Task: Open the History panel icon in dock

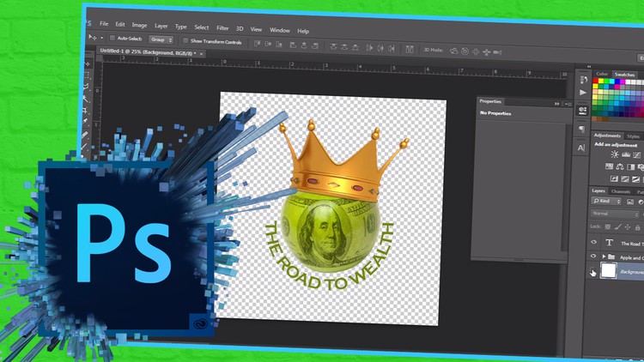Action: point(583,79)
